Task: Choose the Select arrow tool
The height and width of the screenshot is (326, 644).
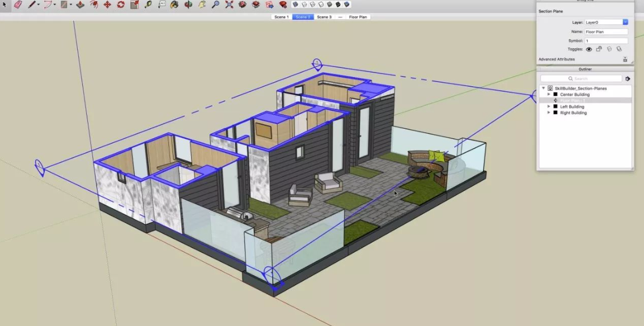Action: [x=5, y=5]
